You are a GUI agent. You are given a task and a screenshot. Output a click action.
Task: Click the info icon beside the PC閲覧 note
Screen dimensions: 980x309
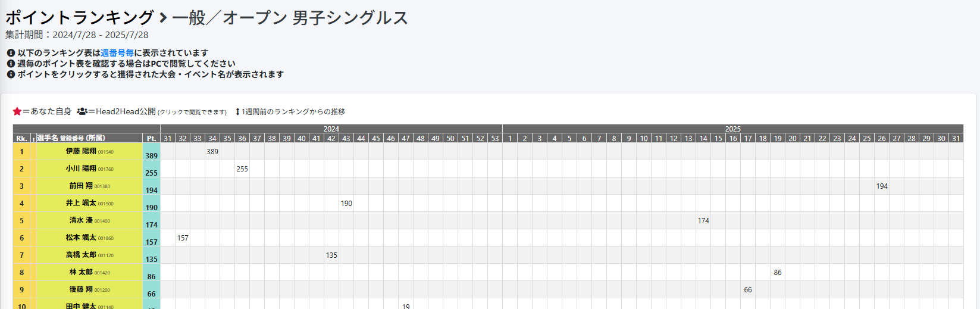point(11,64)
